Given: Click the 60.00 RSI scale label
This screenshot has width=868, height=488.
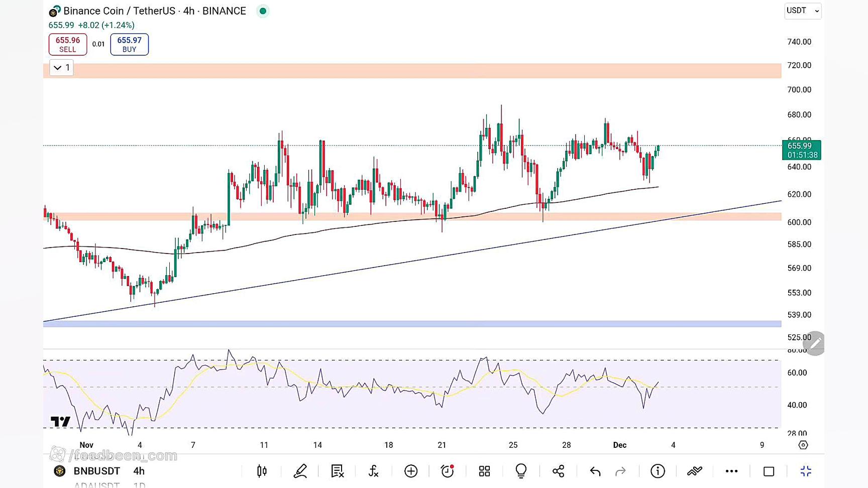Looking at the screenshot, I should pos(797,373).
